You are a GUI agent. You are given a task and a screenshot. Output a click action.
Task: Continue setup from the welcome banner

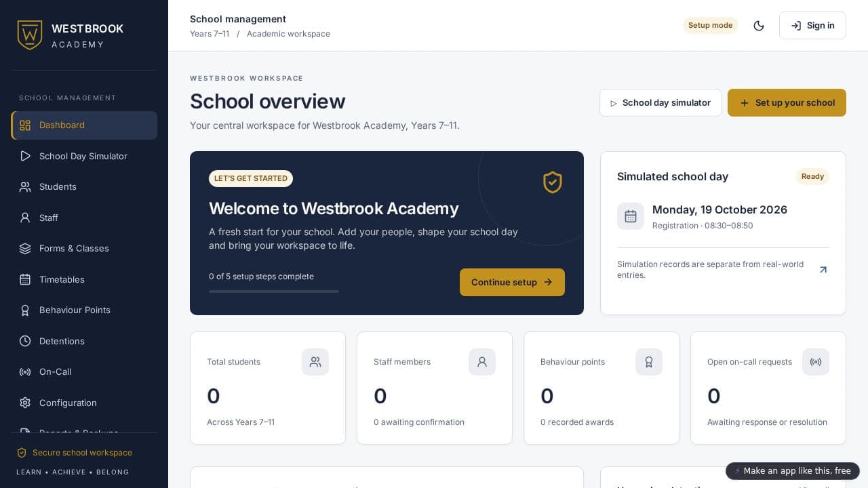(x=512, y=282)
